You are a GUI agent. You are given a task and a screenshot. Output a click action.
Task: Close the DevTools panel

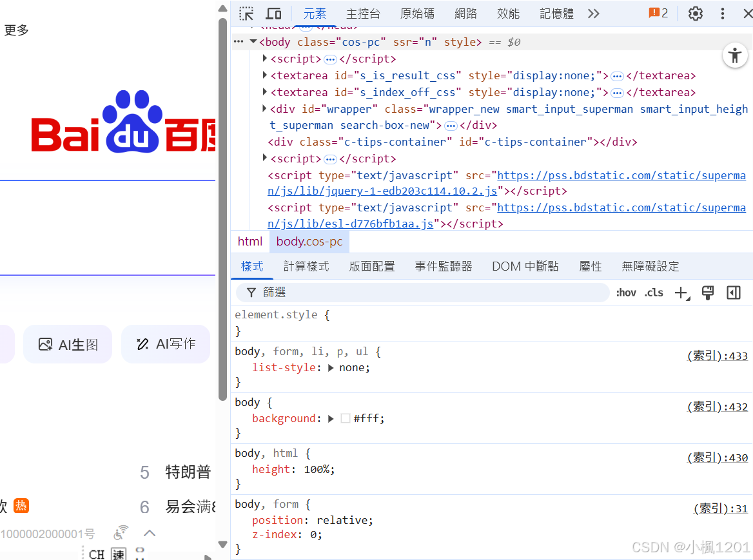(x=747, y=14)
